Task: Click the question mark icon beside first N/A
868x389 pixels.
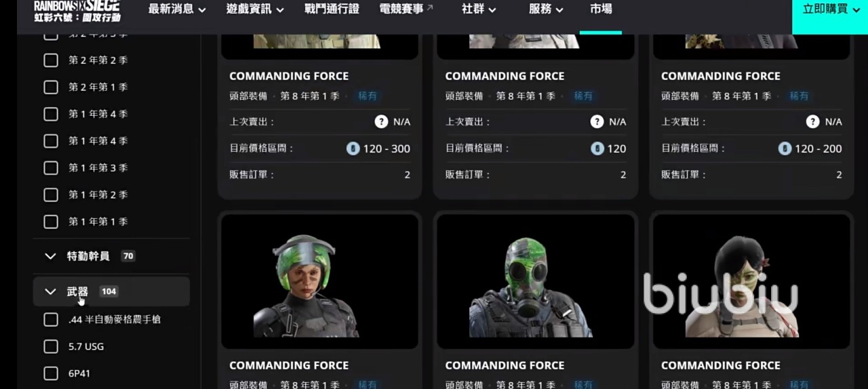Action: 381,122
